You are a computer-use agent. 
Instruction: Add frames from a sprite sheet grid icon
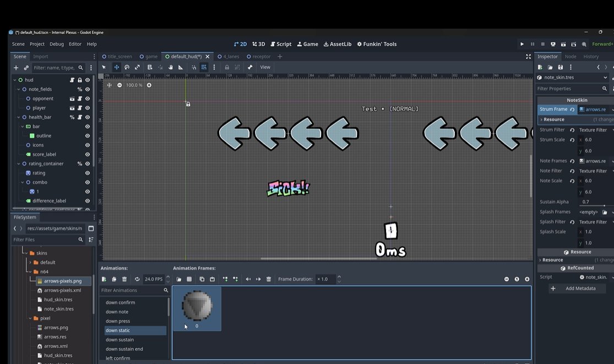coord(189,279)
